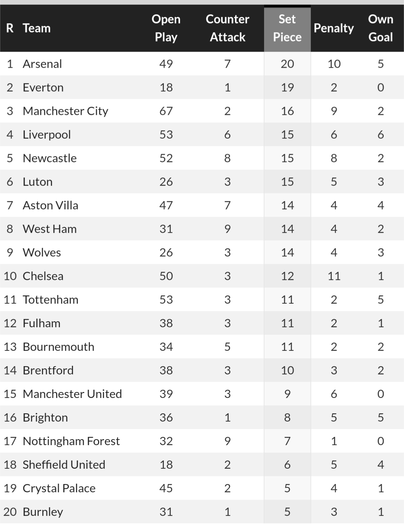Sort table by Set Piece column

(x=287, y=28)
